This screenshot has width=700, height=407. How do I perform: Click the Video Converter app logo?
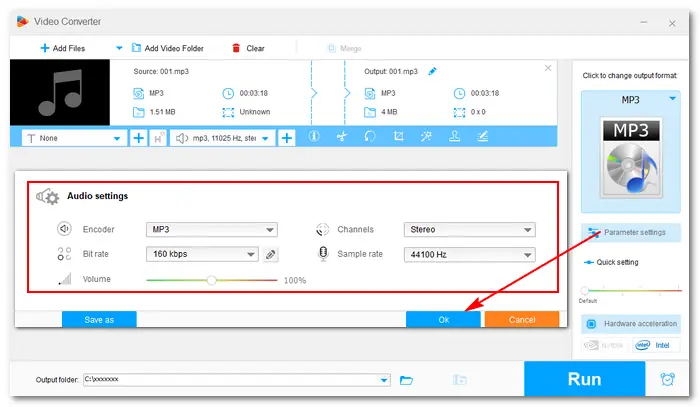[x=22, y=21]
